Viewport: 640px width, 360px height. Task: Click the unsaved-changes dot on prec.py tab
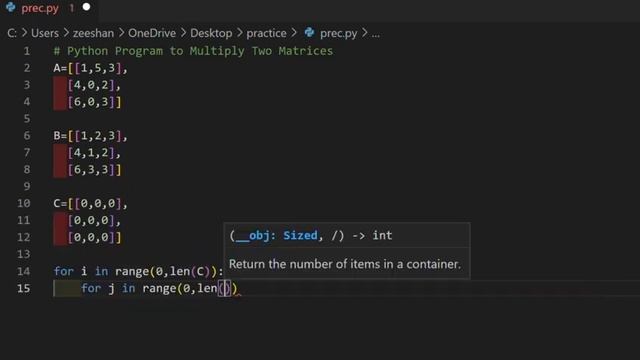click(x=87, y=7)
